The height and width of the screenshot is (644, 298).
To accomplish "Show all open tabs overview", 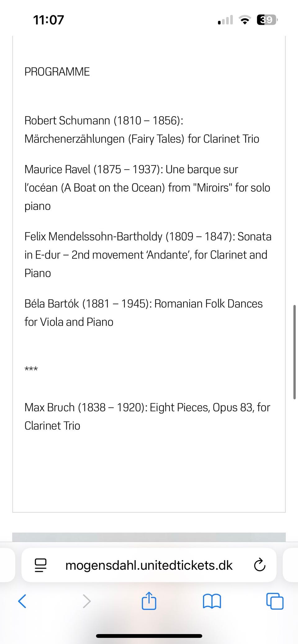I will click(x=275, y=602).
